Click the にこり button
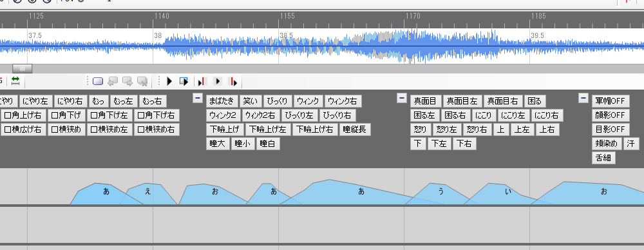 484,115
